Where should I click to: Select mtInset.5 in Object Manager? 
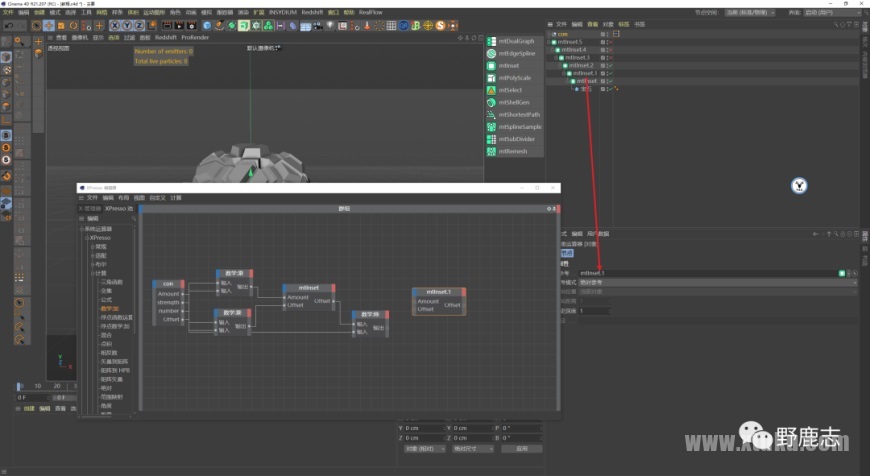(569, 42)
